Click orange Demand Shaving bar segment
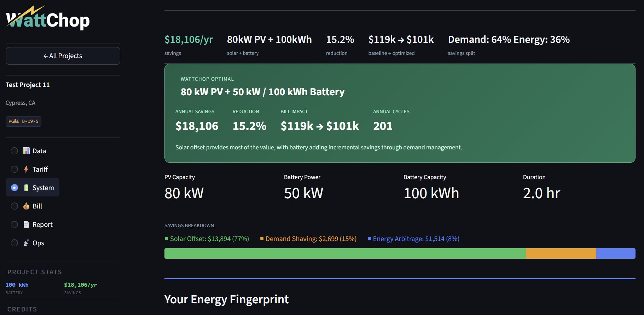 pos(561,253)
